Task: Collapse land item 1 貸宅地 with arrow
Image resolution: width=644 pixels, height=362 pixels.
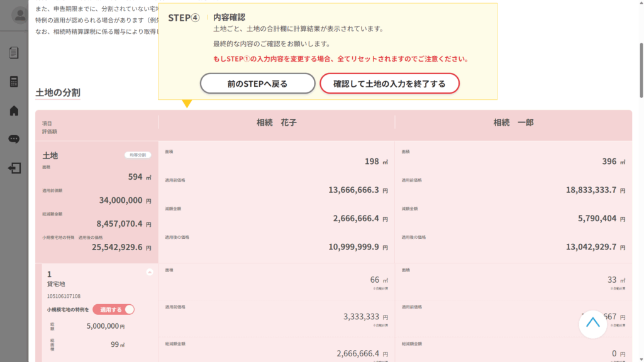Action: 150,272
